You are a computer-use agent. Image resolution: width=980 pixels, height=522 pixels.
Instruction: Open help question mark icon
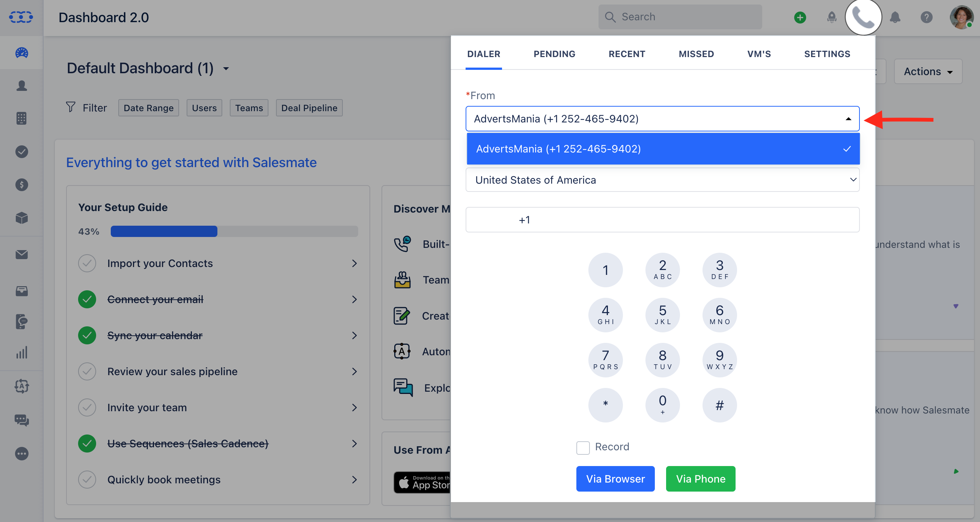(x=926, y=17)
